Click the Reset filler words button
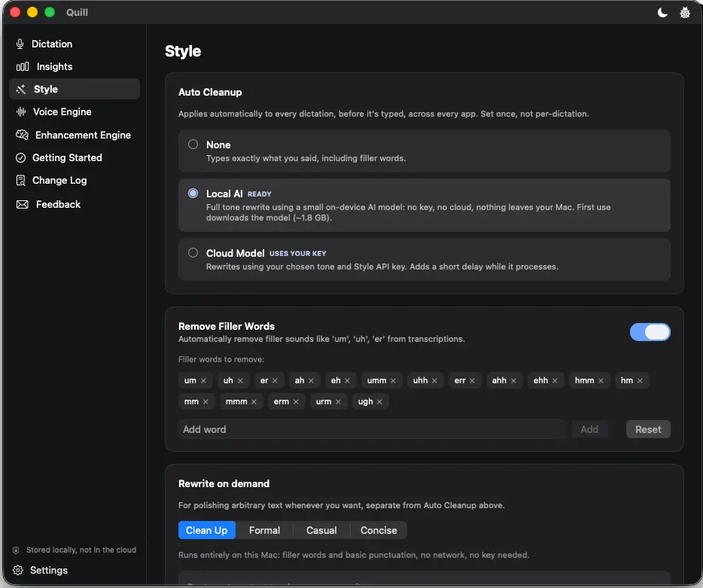The height and width of the screenshot is (588, 703). tap(648, 430)
